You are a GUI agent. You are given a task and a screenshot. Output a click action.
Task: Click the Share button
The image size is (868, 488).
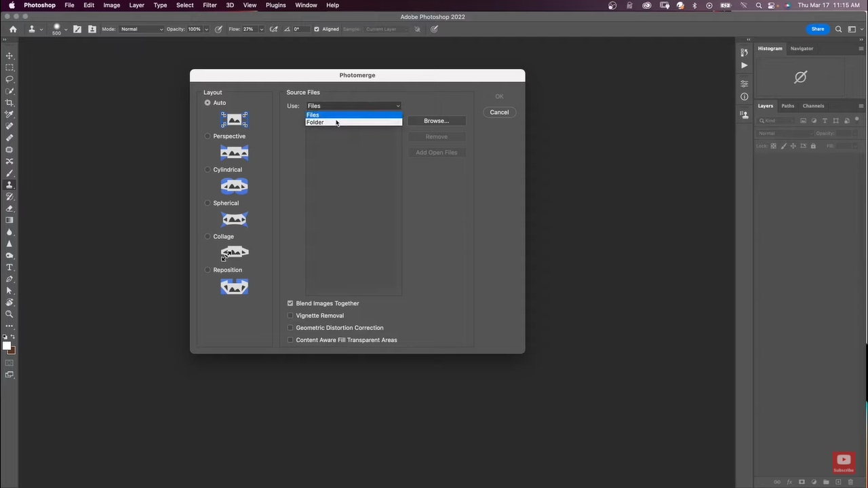coord(818,29)
